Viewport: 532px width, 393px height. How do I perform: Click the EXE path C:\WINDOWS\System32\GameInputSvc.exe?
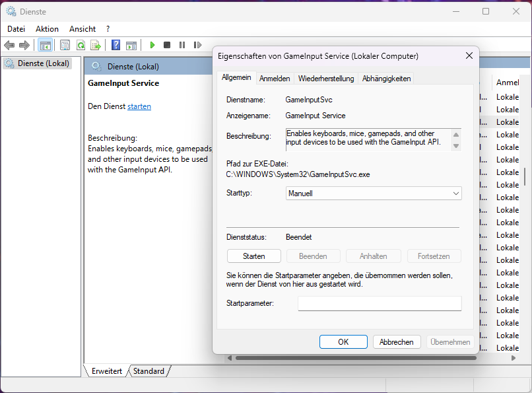pos(298,174)
